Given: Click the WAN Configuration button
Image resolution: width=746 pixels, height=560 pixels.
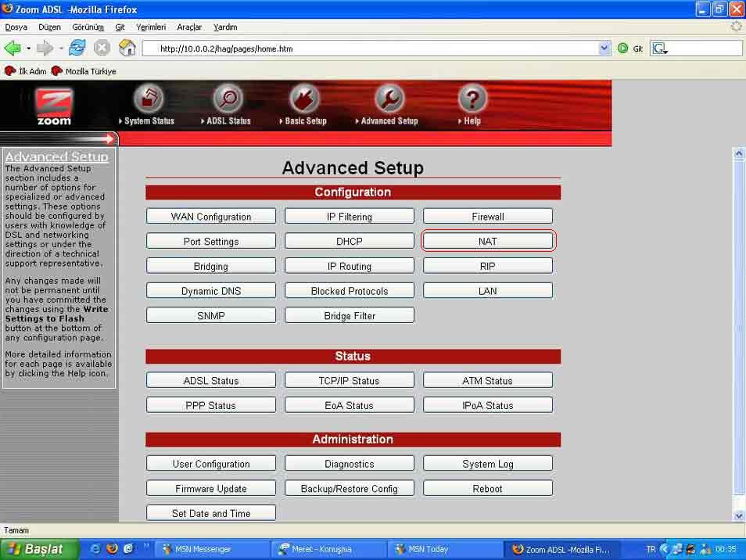Looking at the screenshot, I should 211,217.
